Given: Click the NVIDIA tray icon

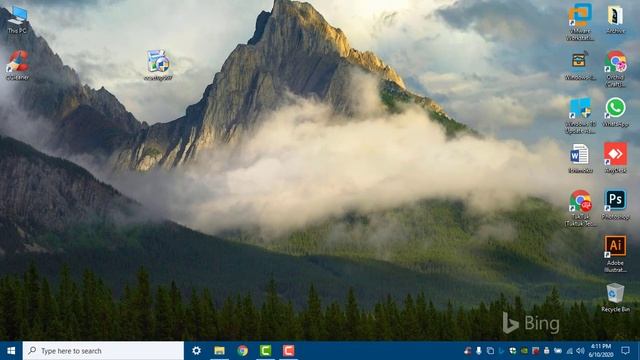Looking at the screenshot, I should click(x=524, y=351).
